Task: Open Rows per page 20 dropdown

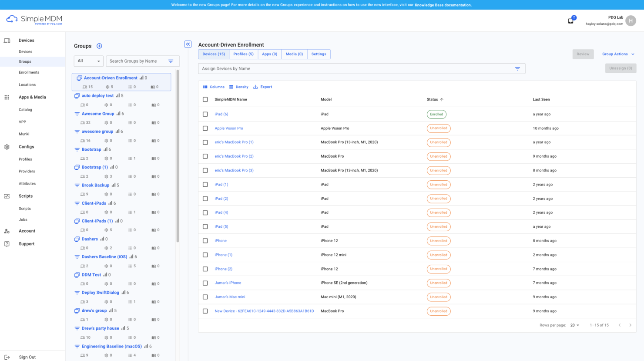Action: (574, 325)
